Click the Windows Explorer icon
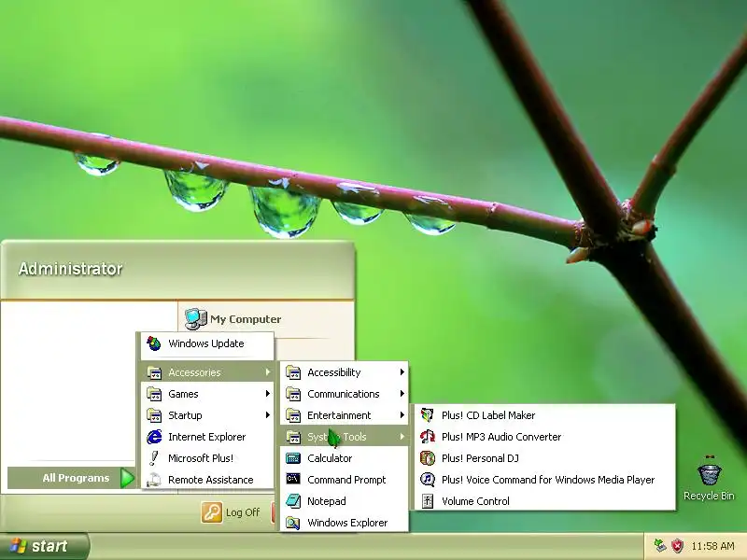The image size is (747, 560). pos(293,523)
